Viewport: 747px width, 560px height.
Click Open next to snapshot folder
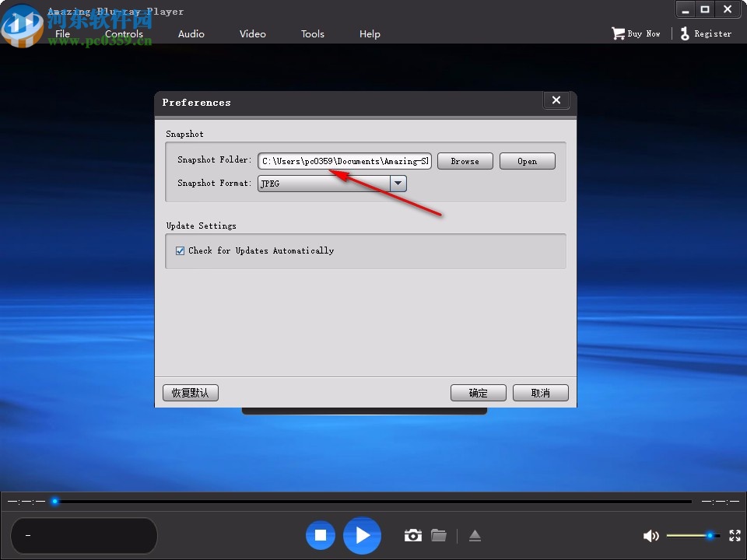(x=527, y=161)
